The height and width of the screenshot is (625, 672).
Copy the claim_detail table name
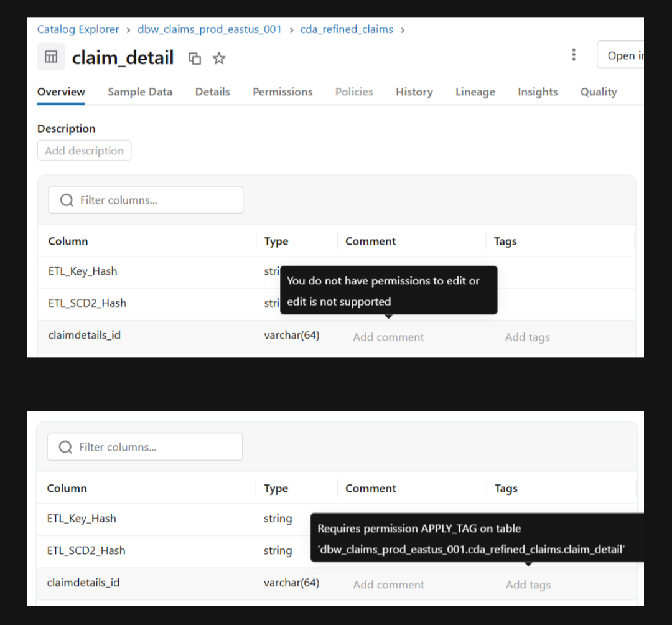(x=195, y=59)
